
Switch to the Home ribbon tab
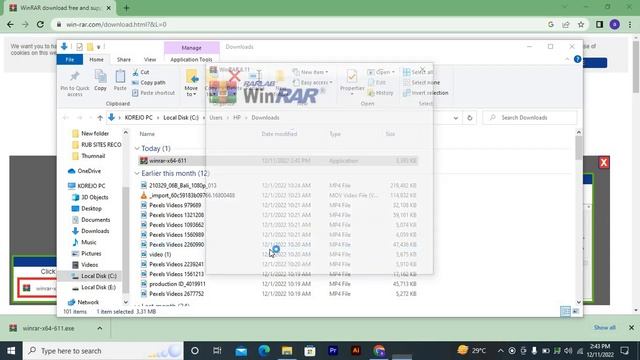(96, 60)
